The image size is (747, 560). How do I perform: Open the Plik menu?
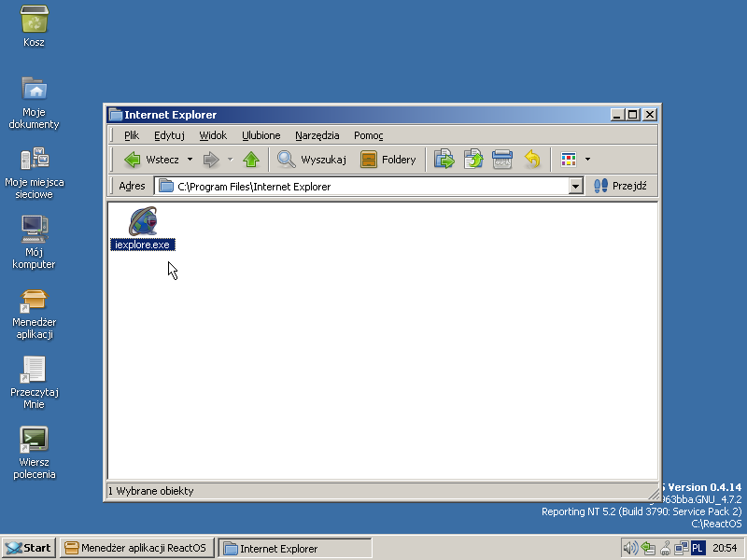[132, 135]
